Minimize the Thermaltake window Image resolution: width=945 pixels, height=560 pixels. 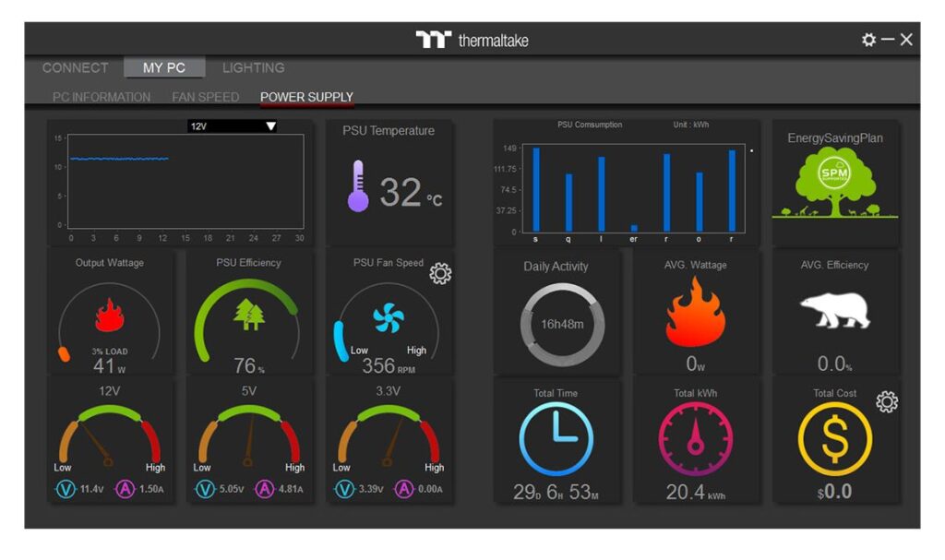888,39
